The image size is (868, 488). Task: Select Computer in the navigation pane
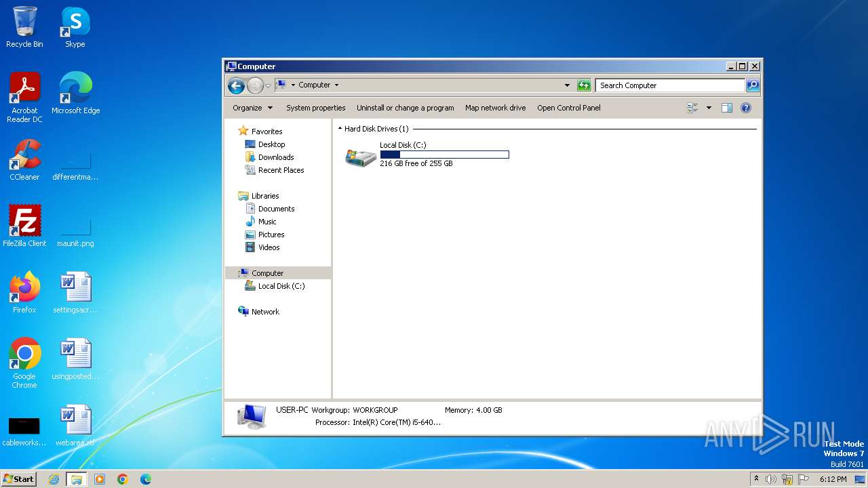click(267, 273)
